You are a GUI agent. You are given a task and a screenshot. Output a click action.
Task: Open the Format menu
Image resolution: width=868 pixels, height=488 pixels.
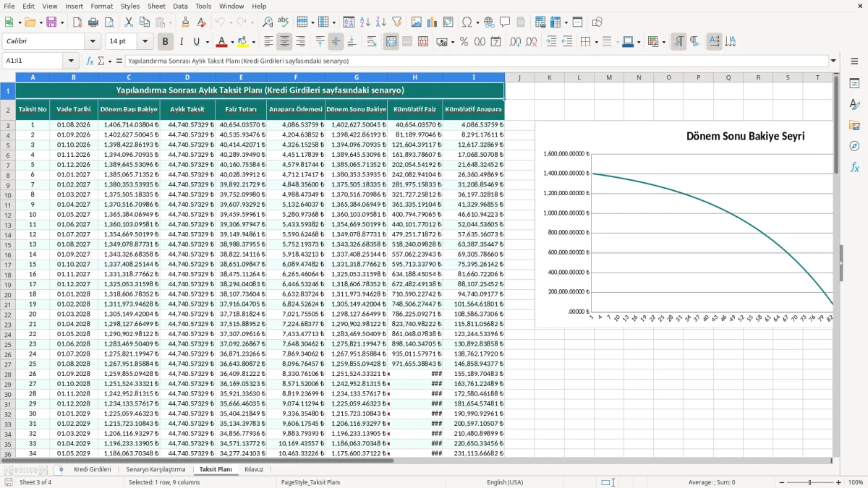click(101, 6)
